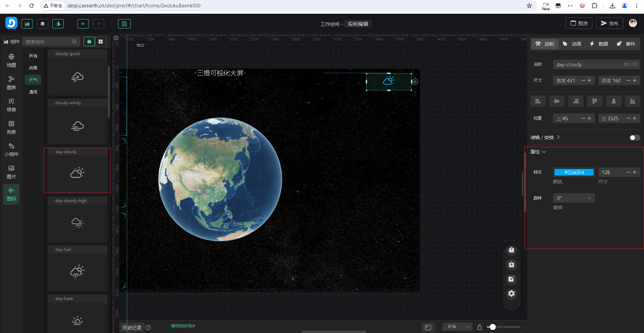Open the #03A9F4 color swatch
This screenshot has width=644, height=333.
pyautogui.click(x=574, y=172)
